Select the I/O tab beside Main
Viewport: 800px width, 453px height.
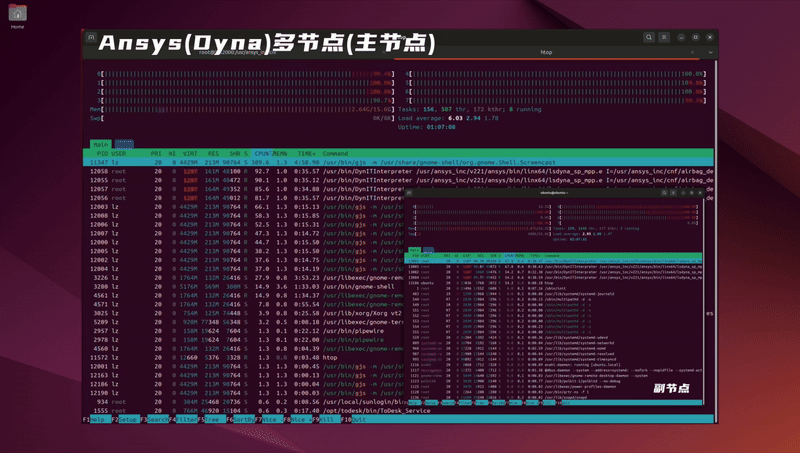[x=124, y=144]
